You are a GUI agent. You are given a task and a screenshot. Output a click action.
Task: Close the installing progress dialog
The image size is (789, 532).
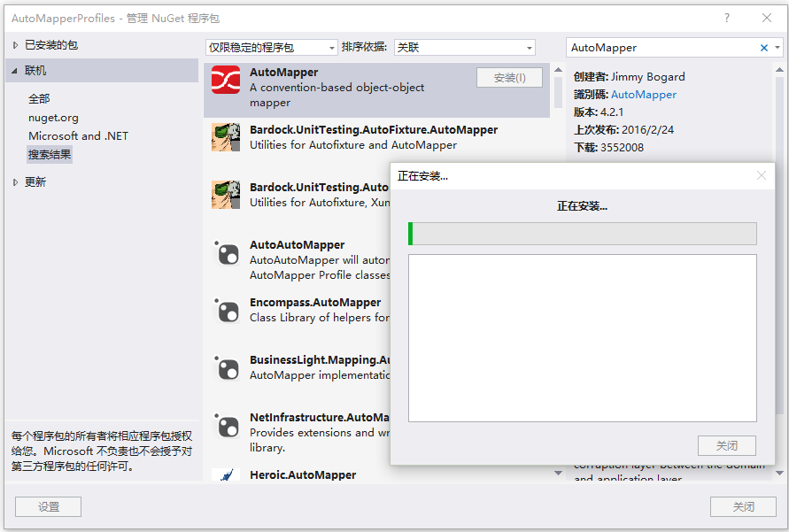(x=762, y=175)
